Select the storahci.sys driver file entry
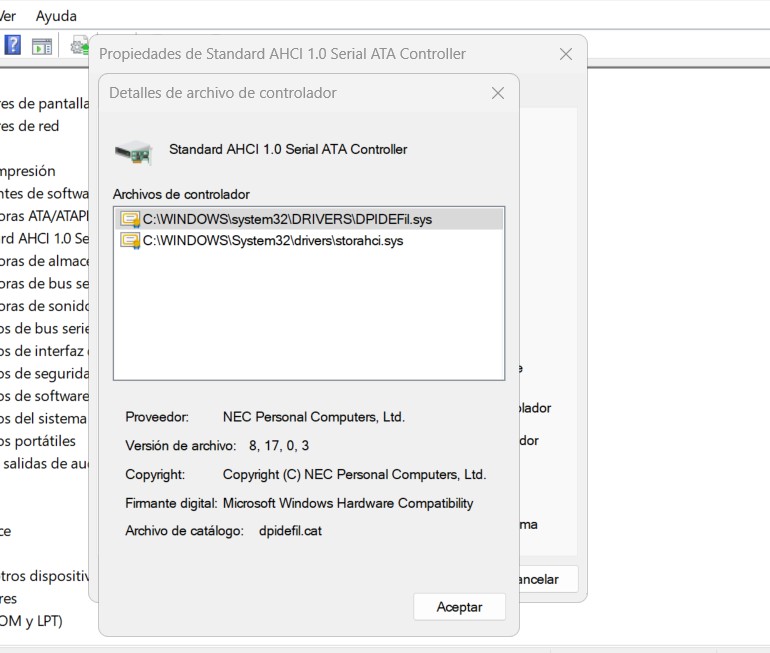 point(309,241)
